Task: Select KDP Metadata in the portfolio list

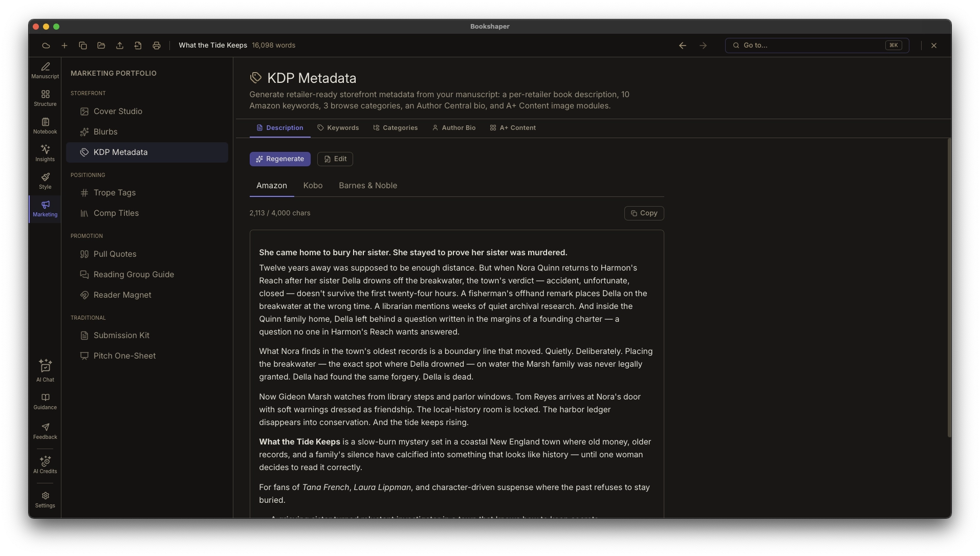Action: 147,152
